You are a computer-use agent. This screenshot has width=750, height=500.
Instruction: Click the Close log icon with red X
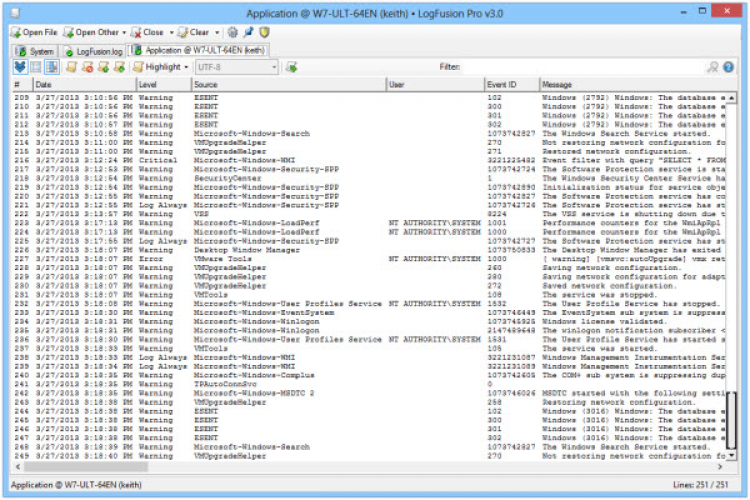pos(136,33)
